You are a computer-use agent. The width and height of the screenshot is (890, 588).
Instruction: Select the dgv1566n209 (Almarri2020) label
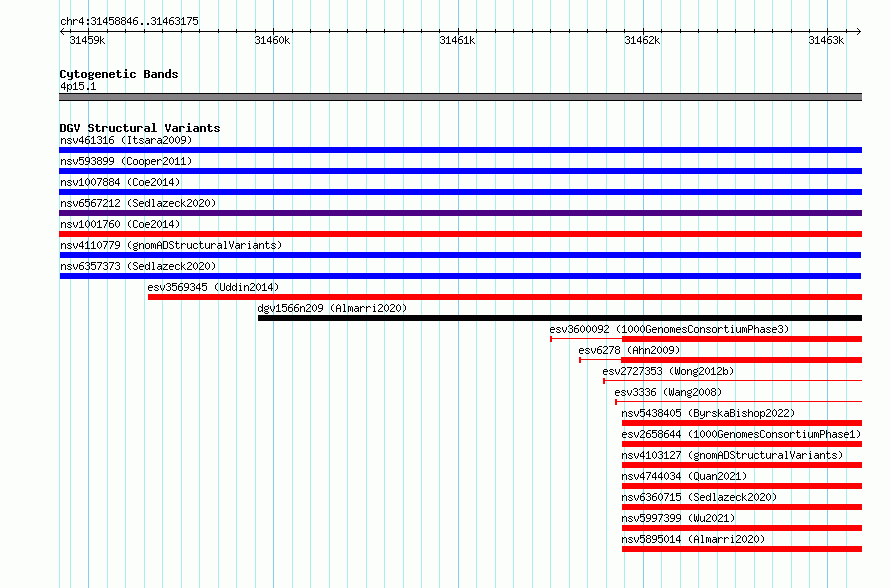332,308
